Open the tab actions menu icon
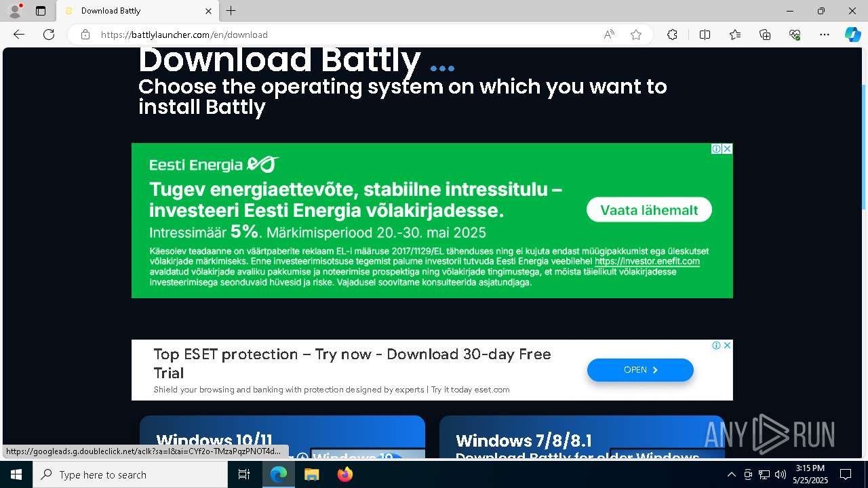This screenshot has width=868, height=488. pyautogui.click(x=41, y=11)
